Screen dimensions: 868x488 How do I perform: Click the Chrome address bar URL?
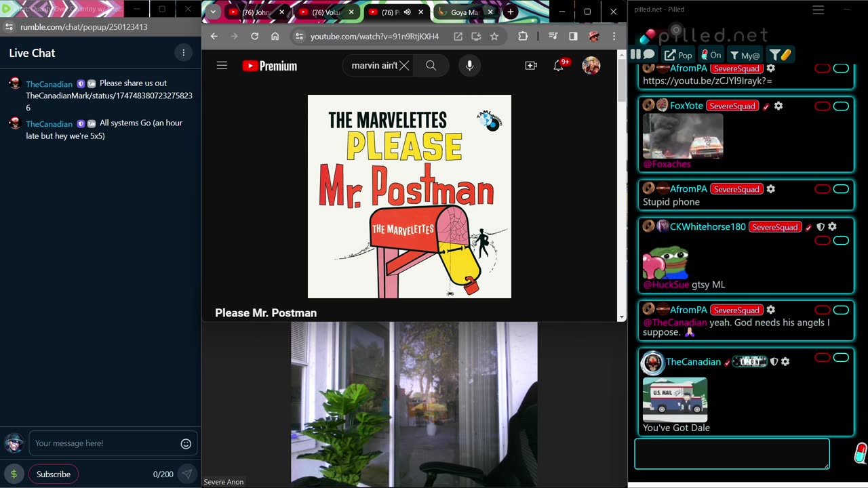coord(374,37)
